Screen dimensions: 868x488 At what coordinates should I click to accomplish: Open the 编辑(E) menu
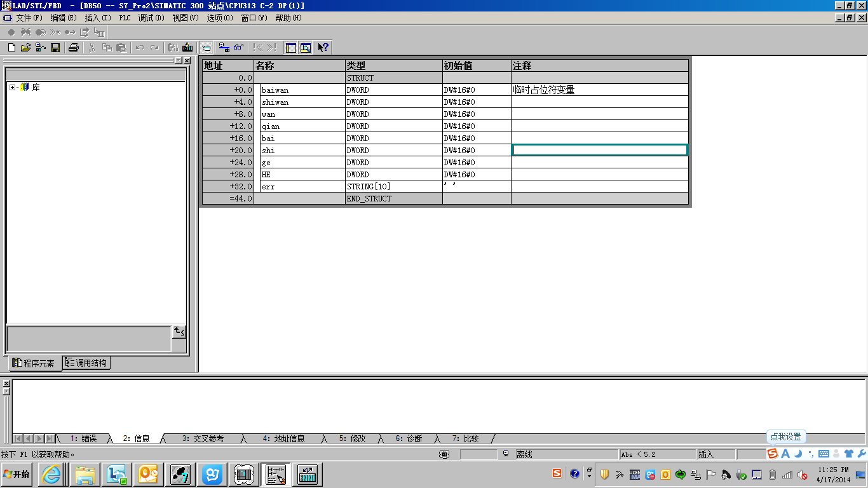[63, 18]
